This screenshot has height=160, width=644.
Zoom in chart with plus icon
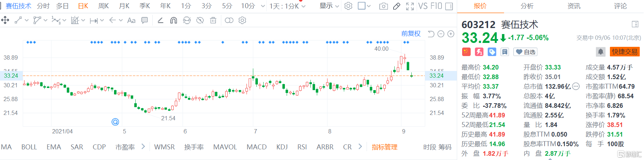point(451,34)
